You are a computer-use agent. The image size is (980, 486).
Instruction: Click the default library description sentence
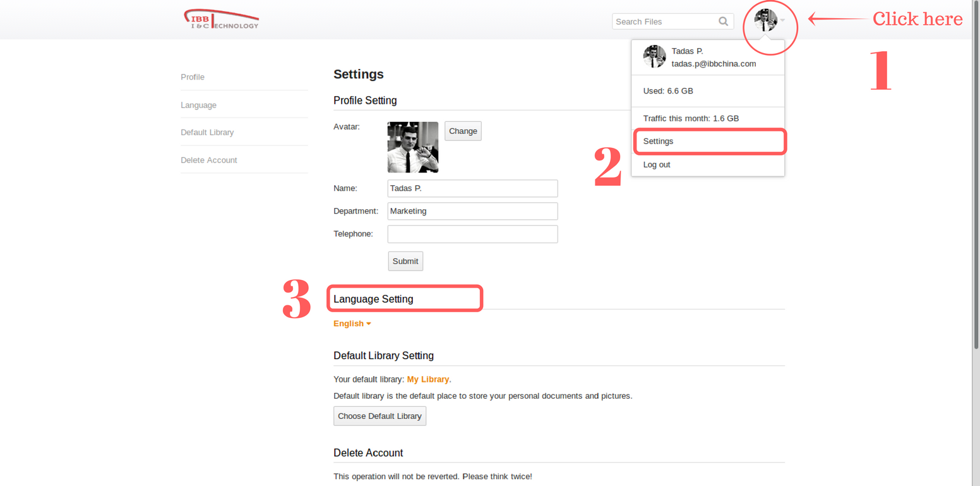tap(483, 396)
